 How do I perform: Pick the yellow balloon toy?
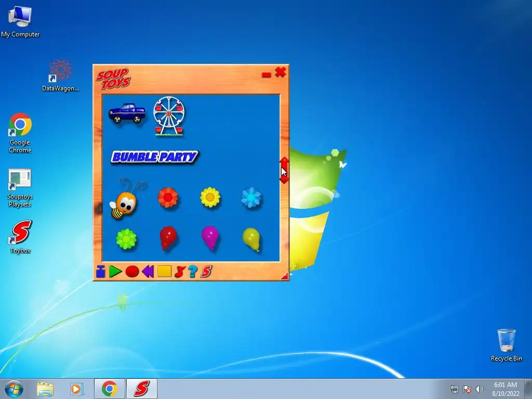pyautogui.click(x=251, y=240)
